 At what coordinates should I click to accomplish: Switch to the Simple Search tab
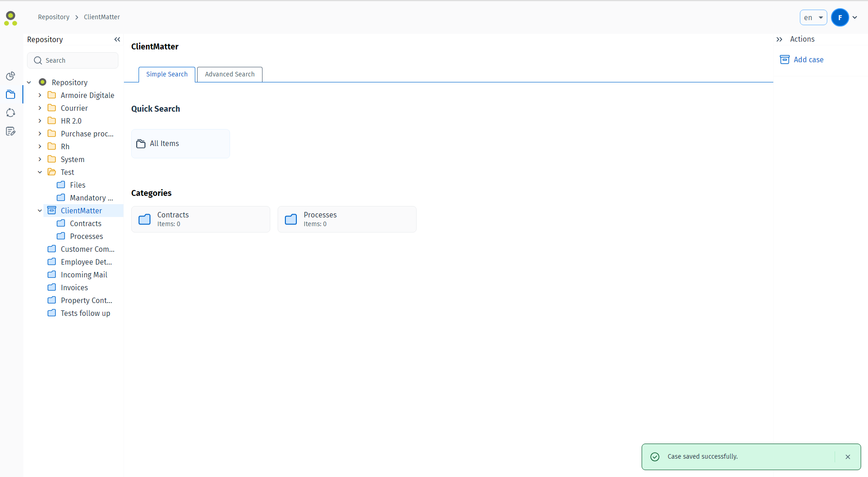click(167, 74)
